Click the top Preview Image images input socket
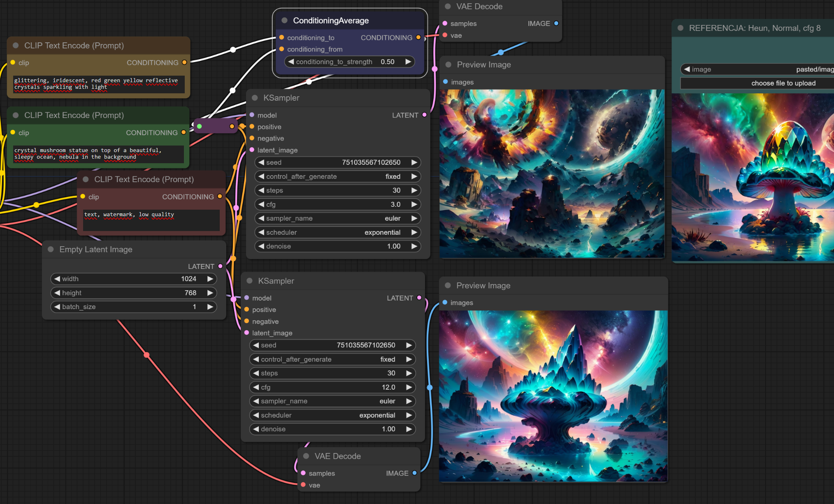 (x=446, y=82)
